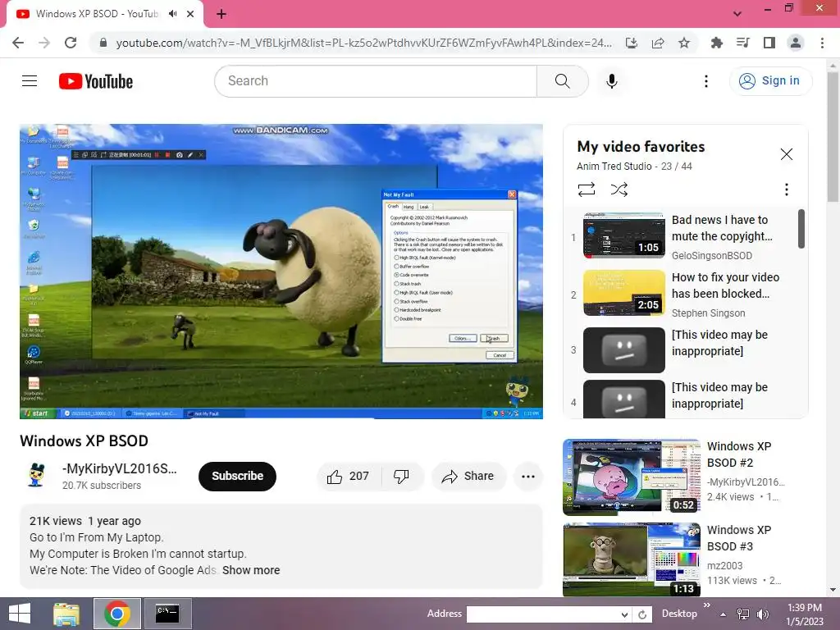The image size is (840, 630).
Task: Select the Windows XP BSOD tab
Action: [x=97, y=14]
